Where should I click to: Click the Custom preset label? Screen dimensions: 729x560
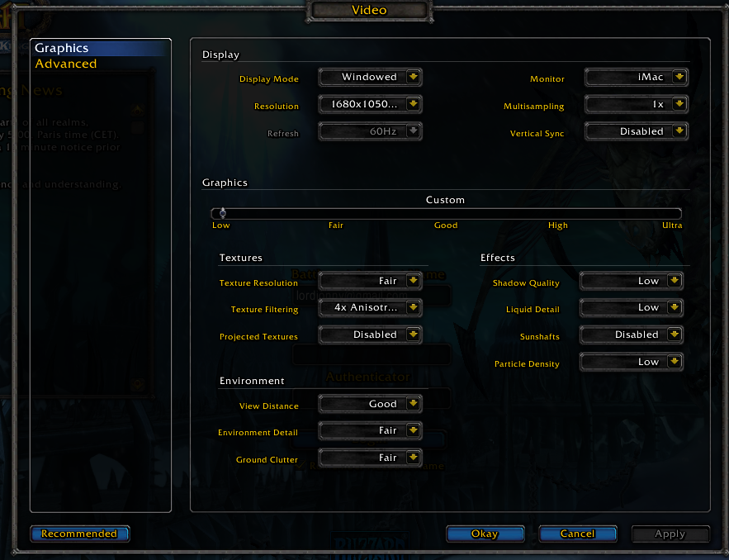click(x=445, y=200)
